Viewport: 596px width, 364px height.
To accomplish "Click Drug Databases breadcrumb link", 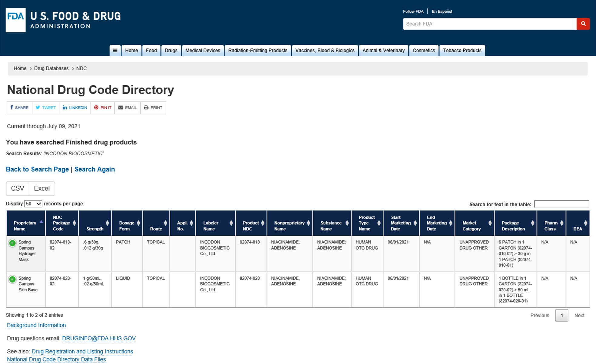I will point(51,68).
